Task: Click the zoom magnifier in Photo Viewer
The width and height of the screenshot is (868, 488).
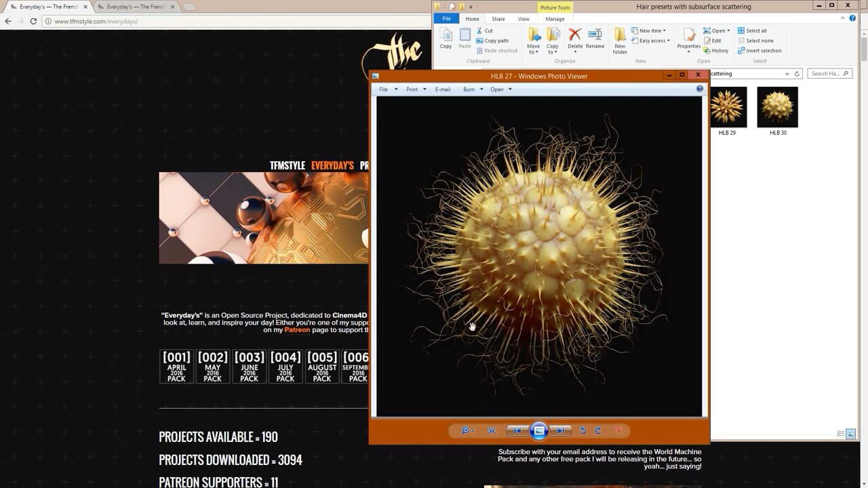Action: (466, 430)
